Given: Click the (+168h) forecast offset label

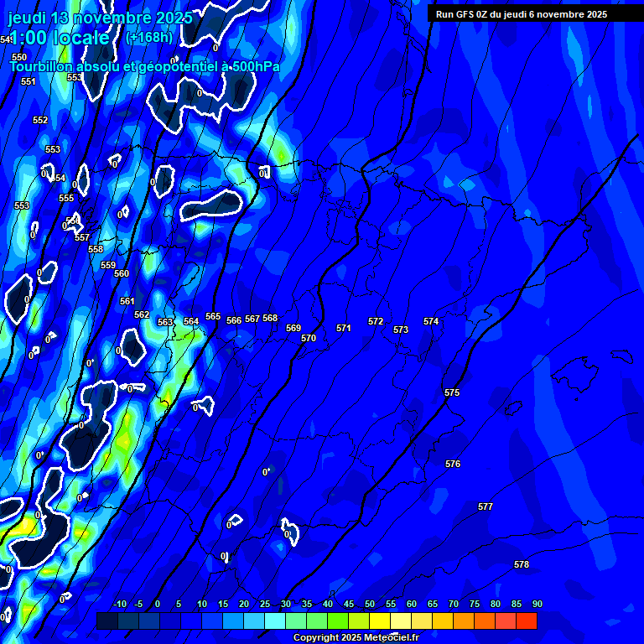Looking at the screenshot, I should 150,38.
